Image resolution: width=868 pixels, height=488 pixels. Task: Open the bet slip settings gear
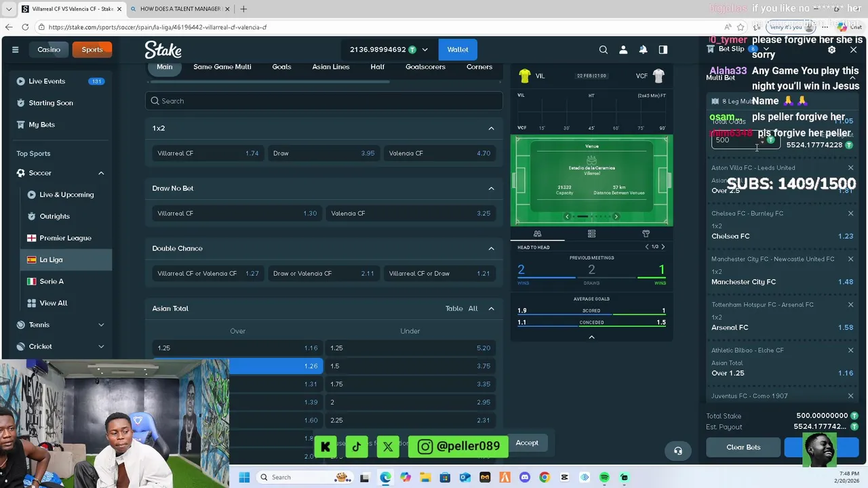[832, 49]
